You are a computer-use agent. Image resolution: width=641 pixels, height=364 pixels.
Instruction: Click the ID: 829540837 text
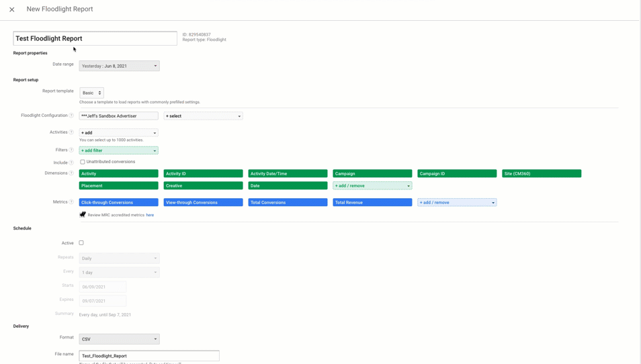coord(197,35)
